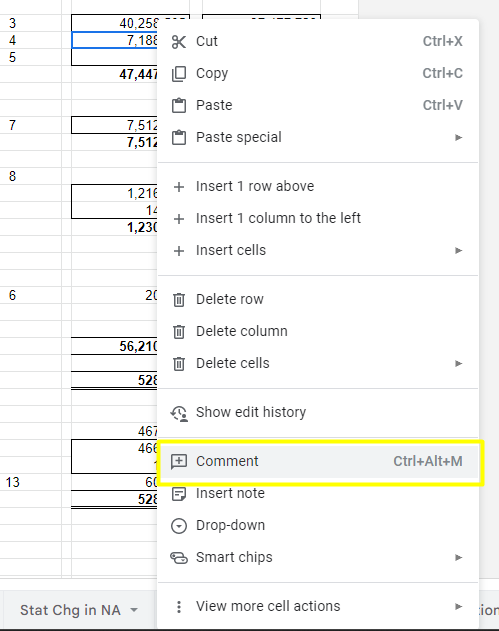
Task: Click the Show edit history clock icon
Action: coord(179,413)
